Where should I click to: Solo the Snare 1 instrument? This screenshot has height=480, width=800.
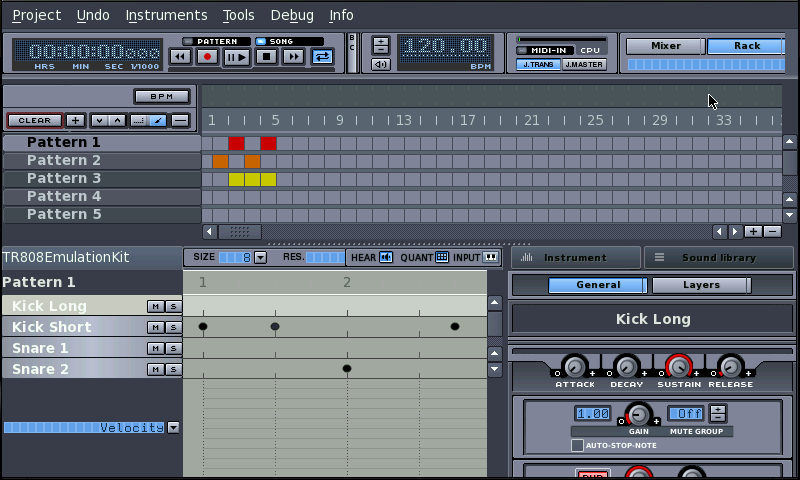tap(173, 348)
